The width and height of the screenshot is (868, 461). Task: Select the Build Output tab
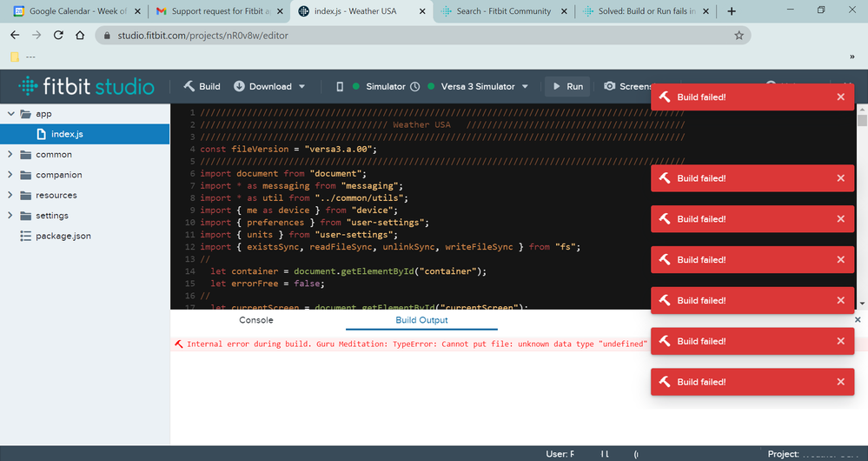click(421, 320)
